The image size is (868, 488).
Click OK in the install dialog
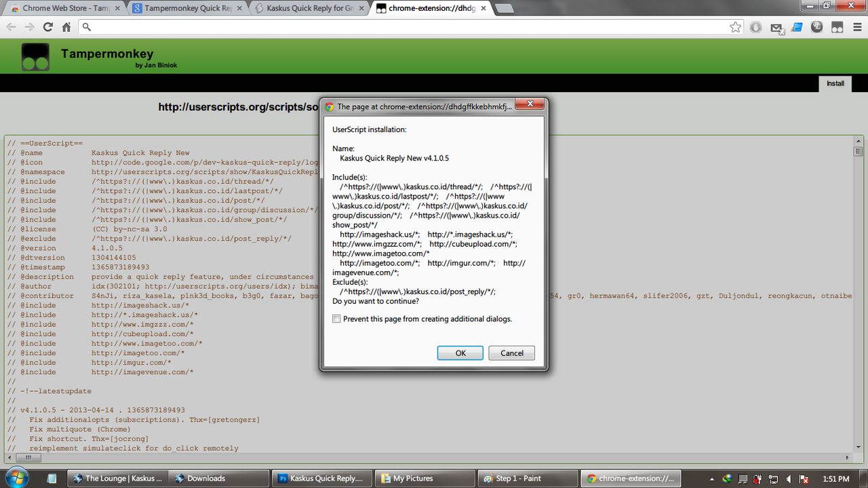(460, 352)
